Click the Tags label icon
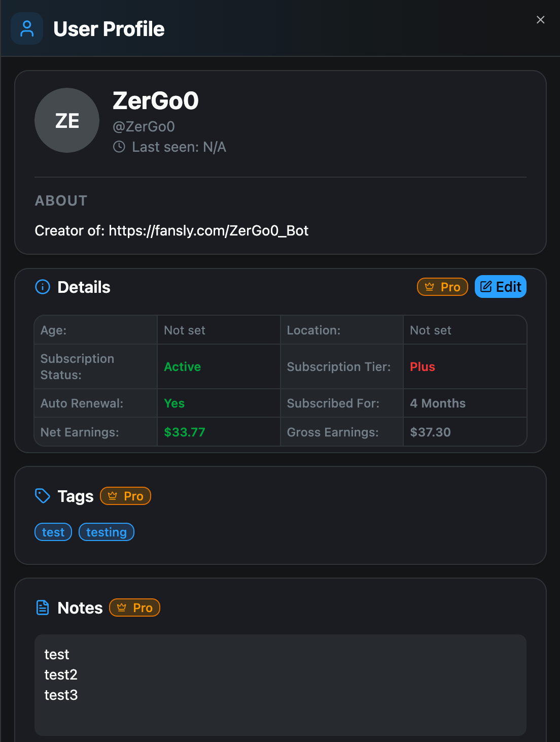Image resolution: width=560 pixels, height=742 pixels. (x=43, y=496)
